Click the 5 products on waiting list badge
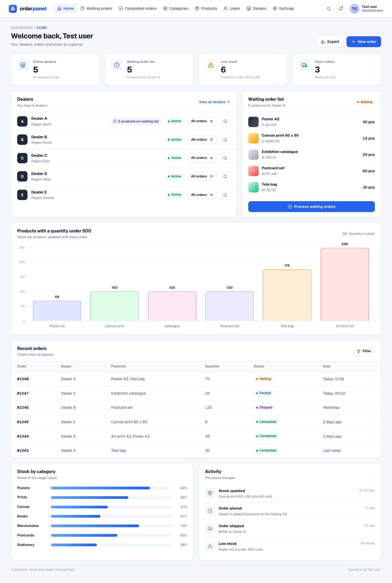Screen dimensions: 392x583 tap(136, 121)
